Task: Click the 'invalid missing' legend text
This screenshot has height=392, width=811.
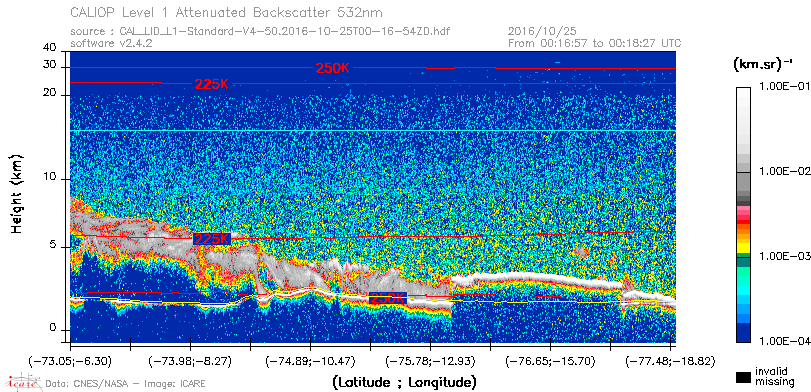Action: 775,377
